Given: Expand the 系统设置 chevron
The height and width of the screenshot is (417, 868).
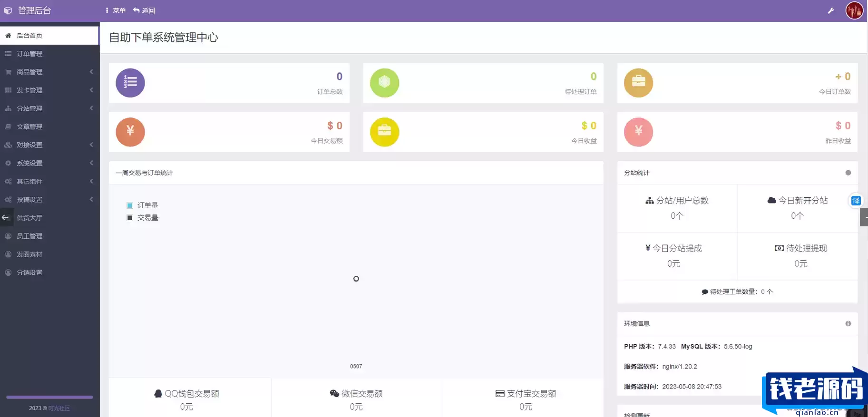Looking at the screenshot, I should tap(91, 163).
